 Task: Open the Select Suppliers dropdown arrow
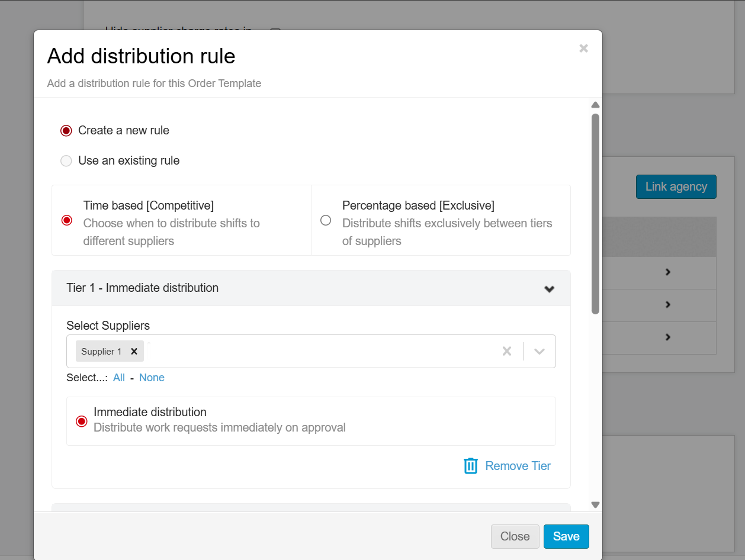pos(539,351)
